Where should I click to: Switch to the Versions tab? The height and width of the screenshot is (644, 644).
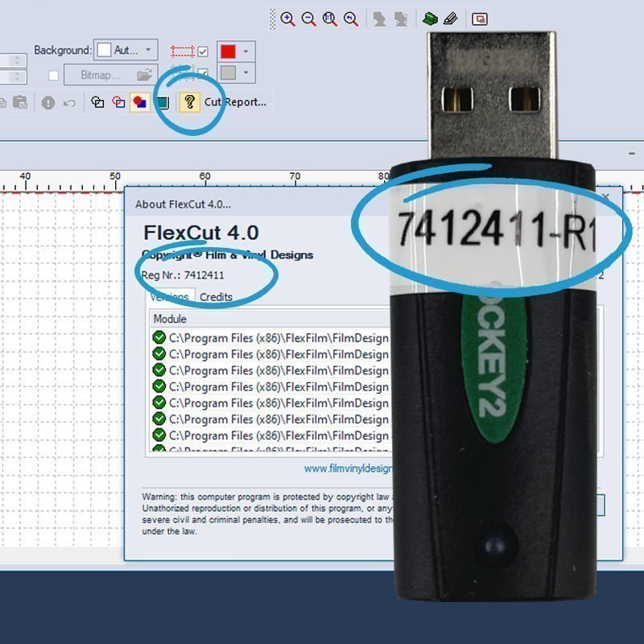coord(170,297)
